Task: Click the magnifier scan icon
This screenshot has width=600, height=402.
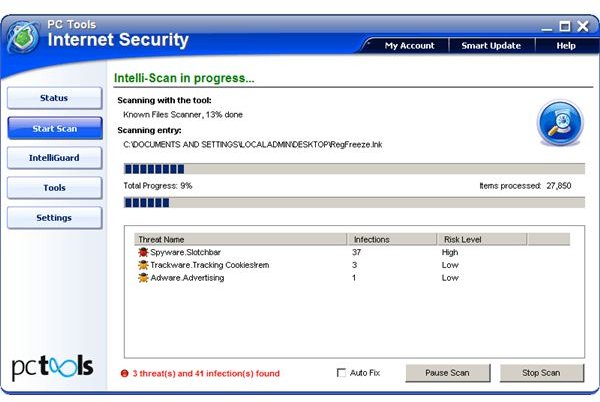Action: point(560,123)
